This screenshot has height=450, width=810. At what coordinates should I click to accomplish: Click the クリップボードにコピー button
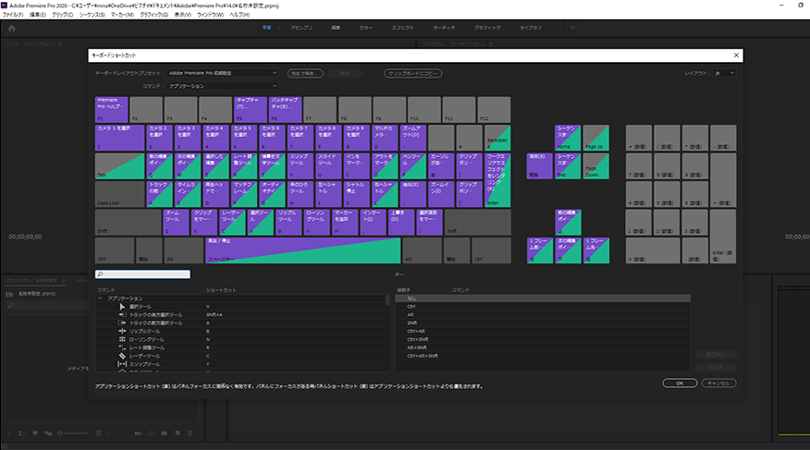pyautogui.click(x=411, y=73)
